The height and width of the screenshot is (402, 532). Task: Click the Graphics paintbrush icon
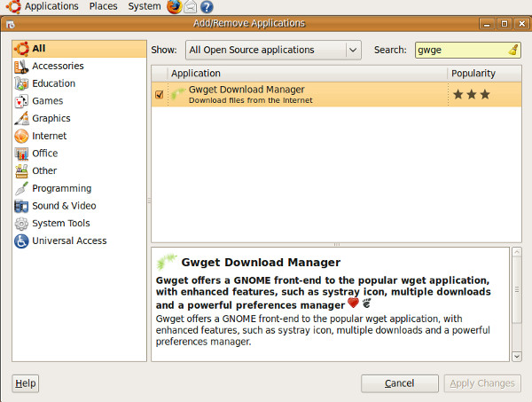point(21,119)
